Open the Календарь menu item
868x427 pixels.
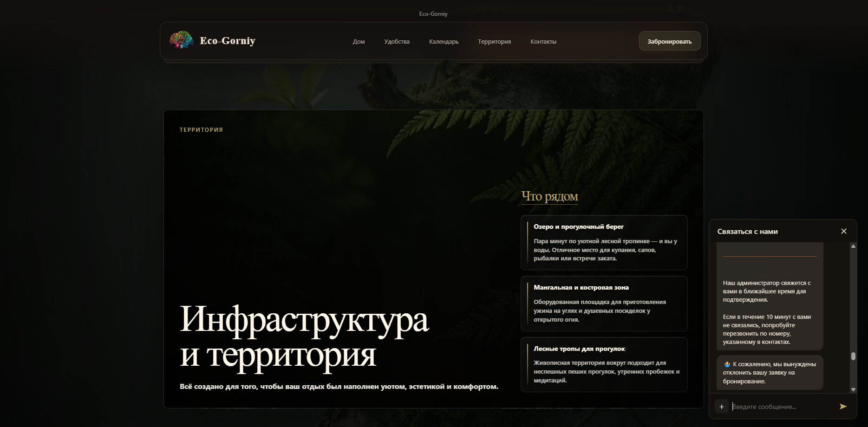point(444,42)
